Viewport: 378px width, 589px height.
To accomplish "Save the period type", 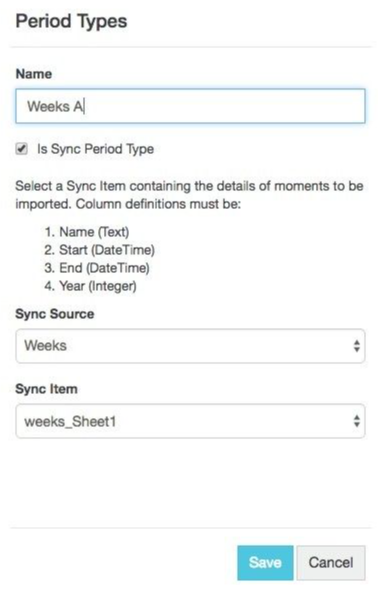I will [x=265, y=563].
